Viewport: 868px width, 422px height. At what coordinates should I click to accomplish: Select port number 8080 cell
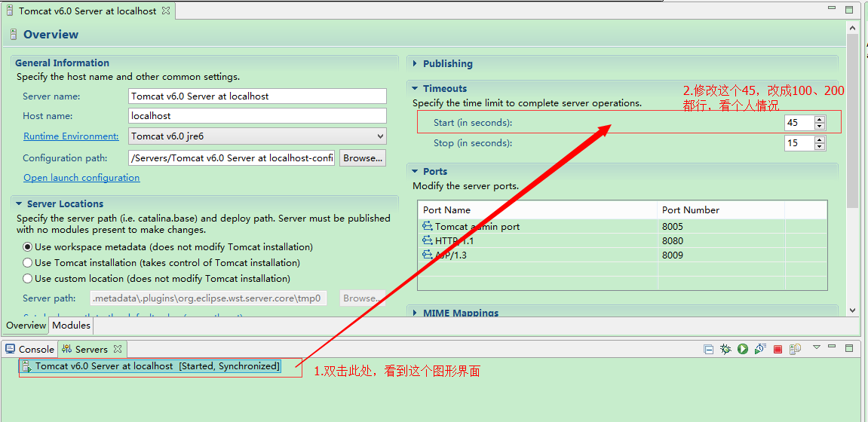(721, 240)
